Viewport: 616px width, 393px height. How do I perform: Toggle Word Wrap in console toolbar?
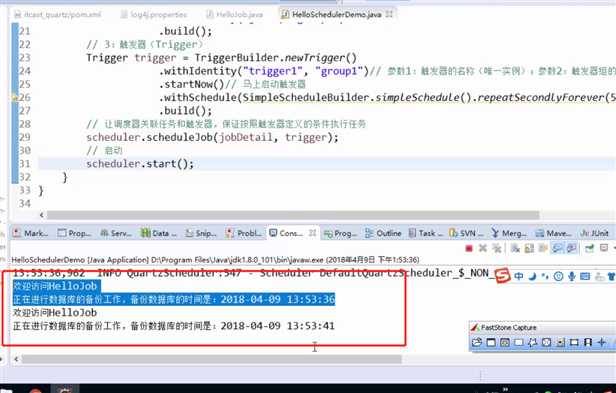(x=543, y=248)
